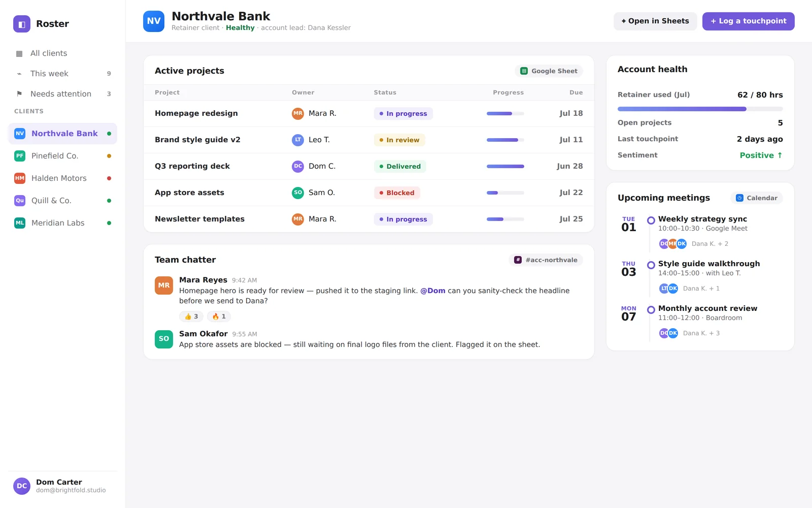Select Halden Motors client
This screenshot has width=812, height=508.
[62, 178]
